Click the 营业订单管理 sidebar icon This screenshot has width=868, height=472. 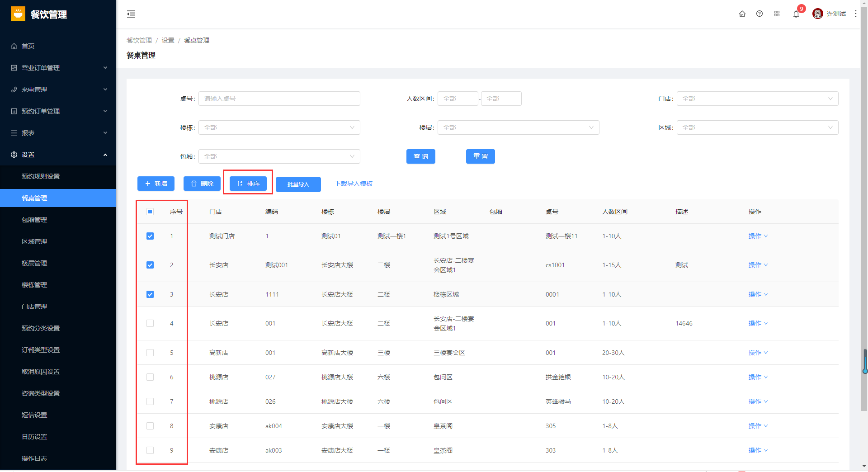[x=14, y=68]
